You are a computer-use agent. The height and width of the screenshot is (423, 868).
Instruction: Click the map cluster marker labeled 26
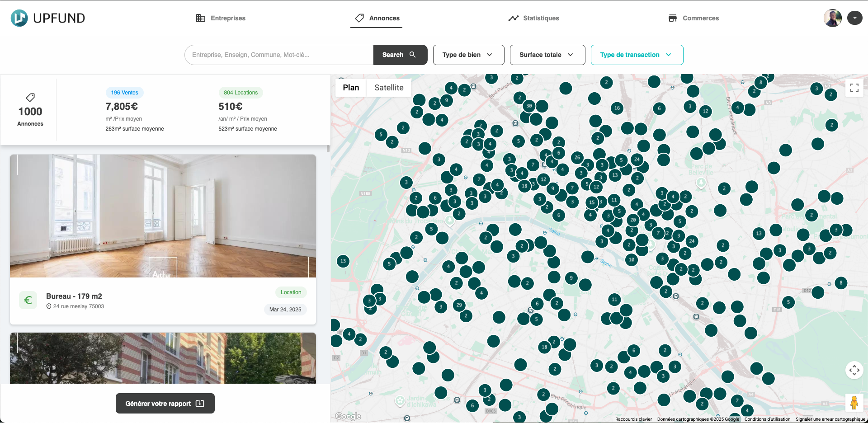(x=577, y=158)
